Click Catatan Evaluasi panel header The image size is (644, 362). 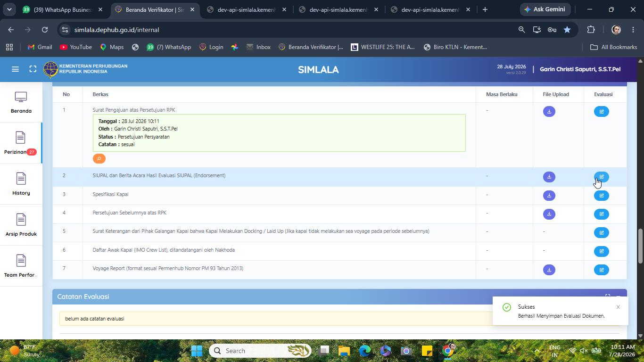(339, 296)
